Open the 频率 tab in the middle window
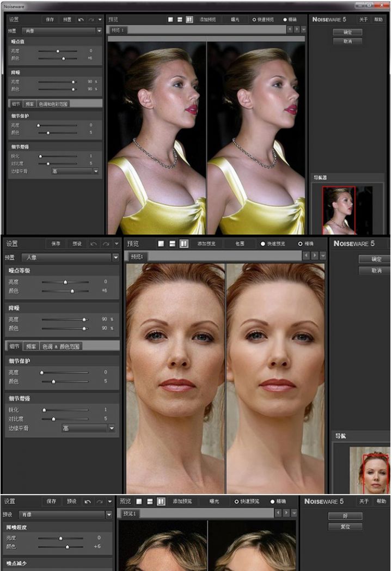 (x=32, y=346)
